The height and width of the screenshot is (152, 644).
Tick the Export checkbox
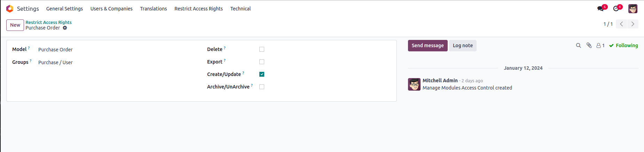coord(262,62)
